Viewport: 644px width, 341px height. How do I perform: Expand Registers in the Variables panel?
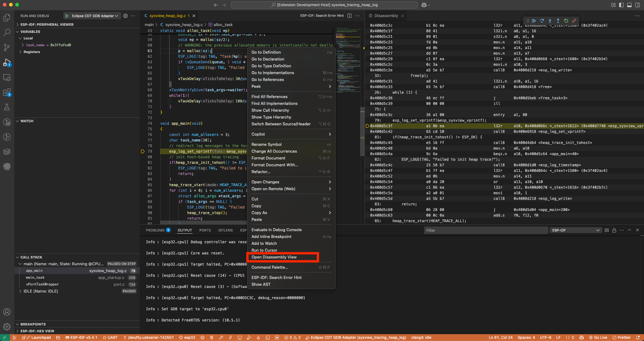point(31,52)
